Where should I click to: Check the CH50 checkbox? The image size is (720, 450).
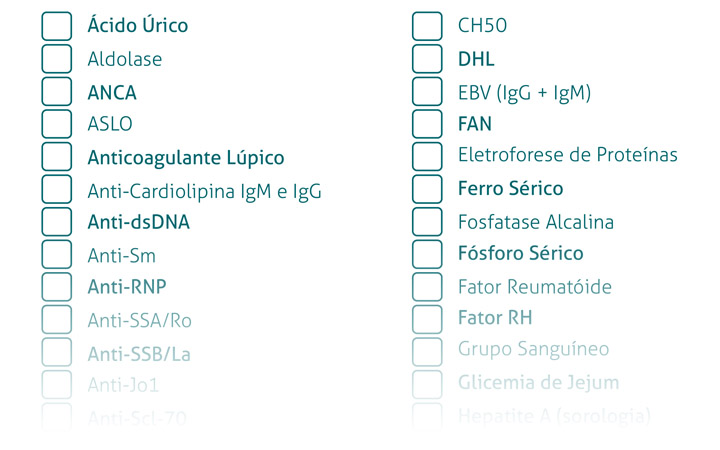point(427,26)
